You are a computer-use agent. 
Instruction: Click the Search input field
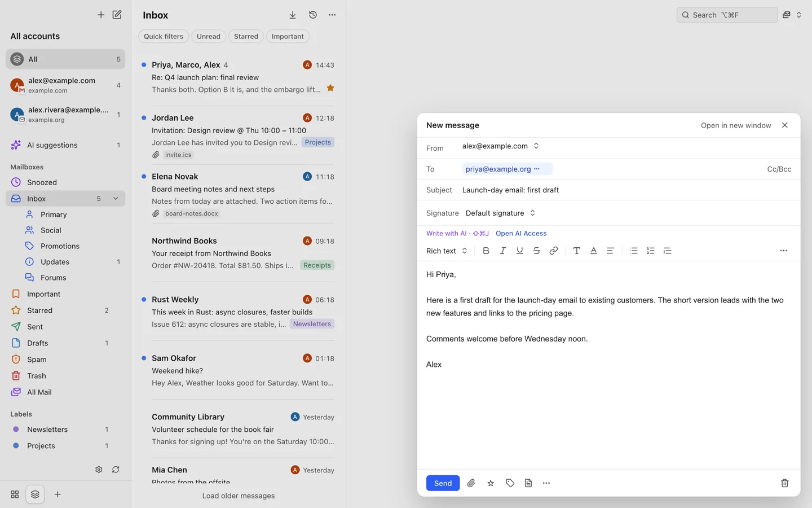(x=727, y=15)
